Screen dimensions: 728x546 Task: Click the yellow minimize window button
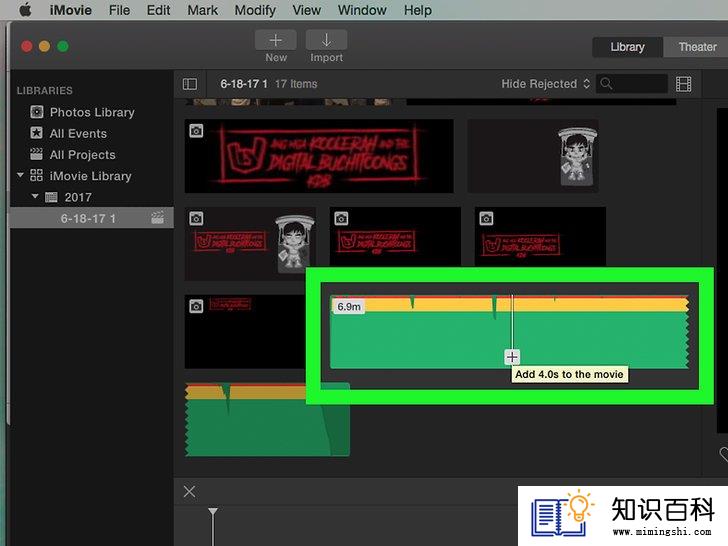click(45, 46)
